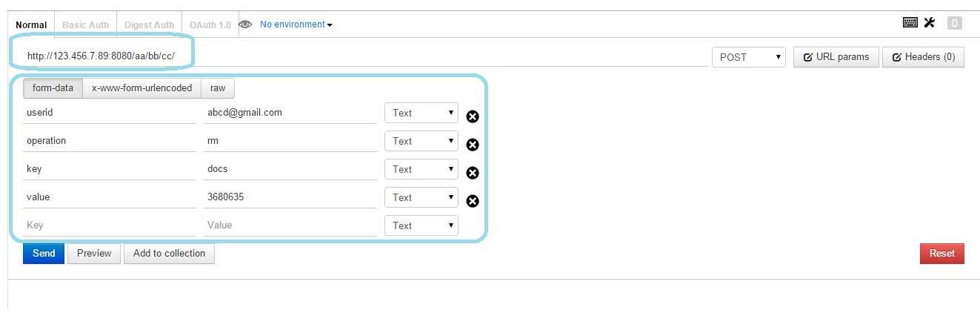The image size is (980, 313).
Task: Change the userid row type dropdown
Action: pos(421,113)
